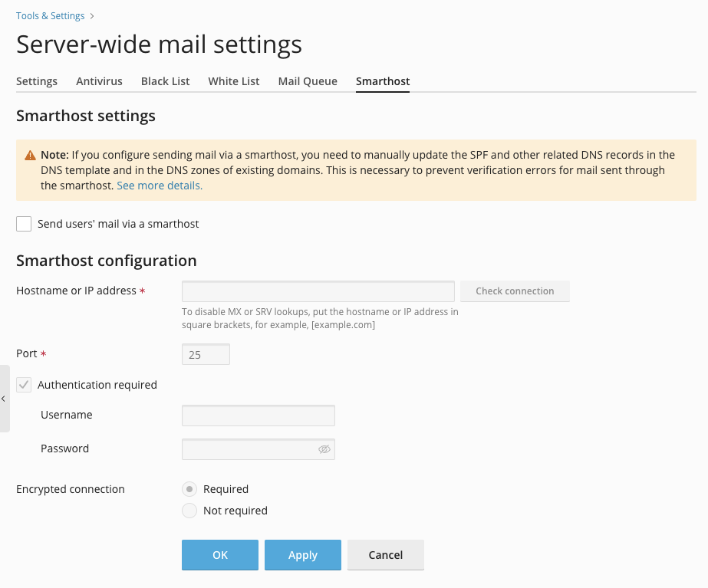Go to the Black List tab
Screen dimensions: 708x588
pos(165,81)
